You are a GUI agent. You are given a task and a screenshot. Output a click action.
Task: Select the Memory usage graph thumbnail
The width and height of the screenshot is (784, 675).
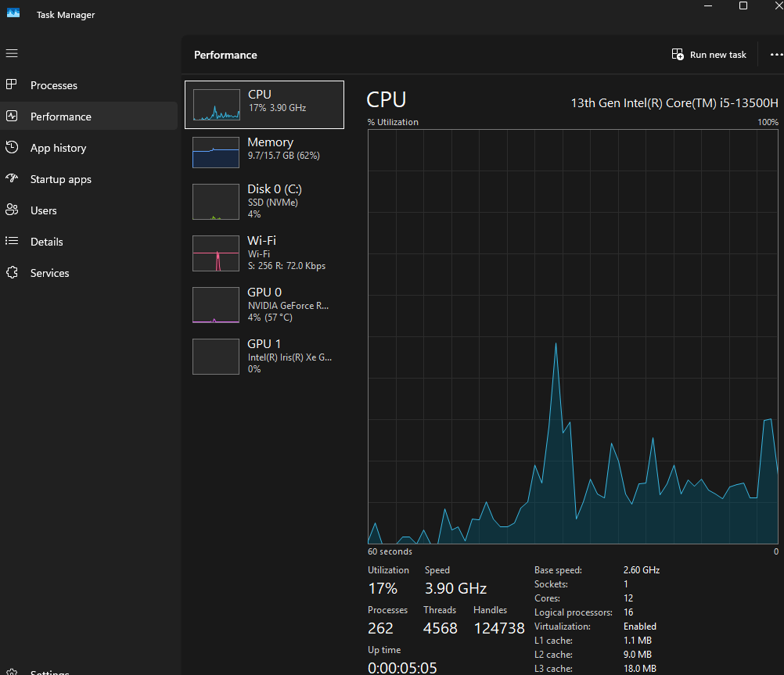(x=216, y=153)
